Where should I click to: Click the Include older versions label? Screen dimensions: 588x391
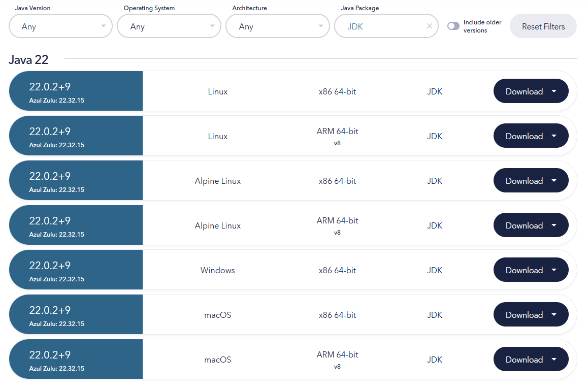(482, 26)
